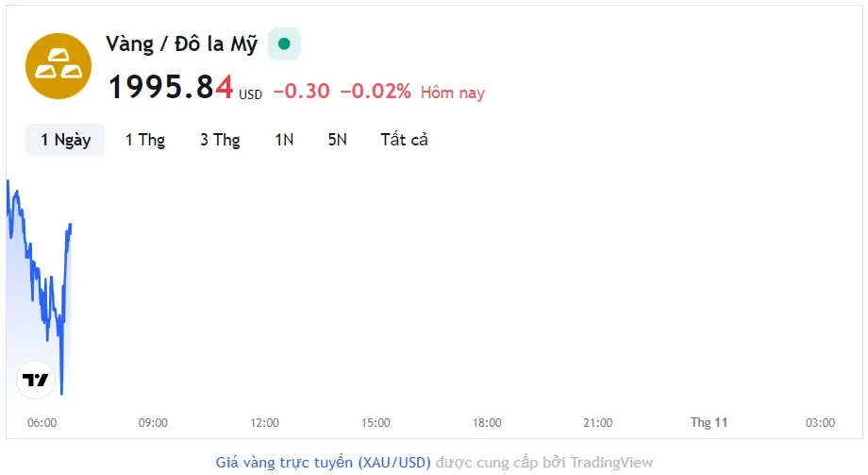The image size is (868, 475).
Task: Click the 1995.84 gold price value
Action: point(171,87)
